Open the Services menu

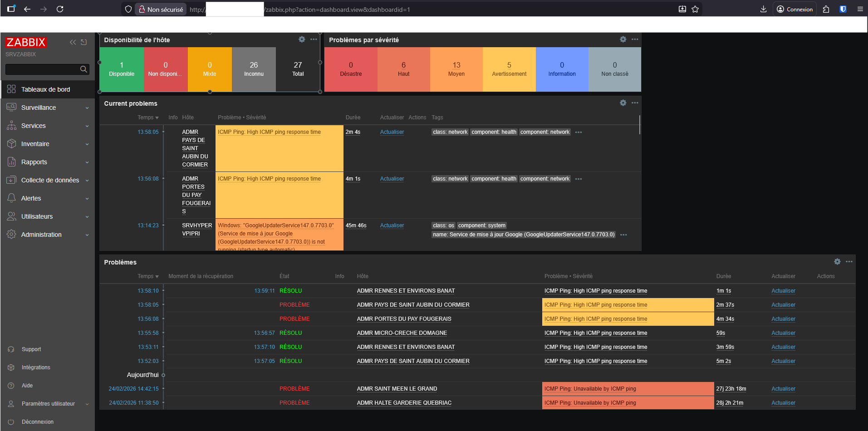point(47,126)
